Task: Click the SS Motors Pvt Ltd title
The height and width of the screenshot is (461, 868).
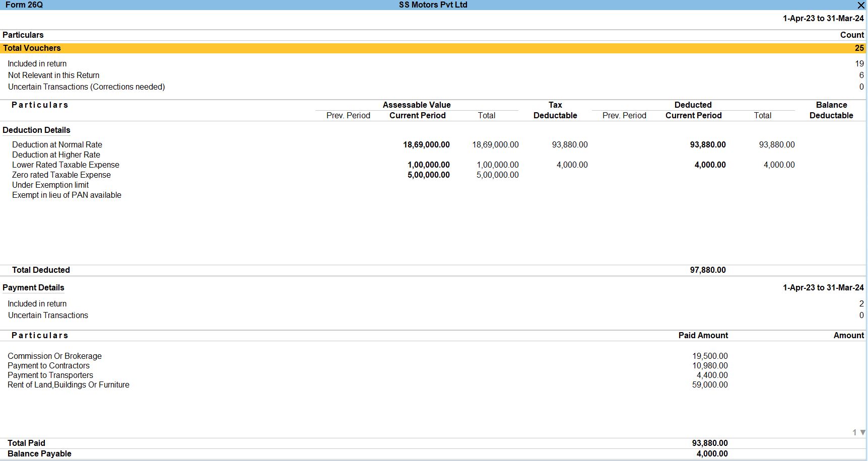Action: (433, 5)
